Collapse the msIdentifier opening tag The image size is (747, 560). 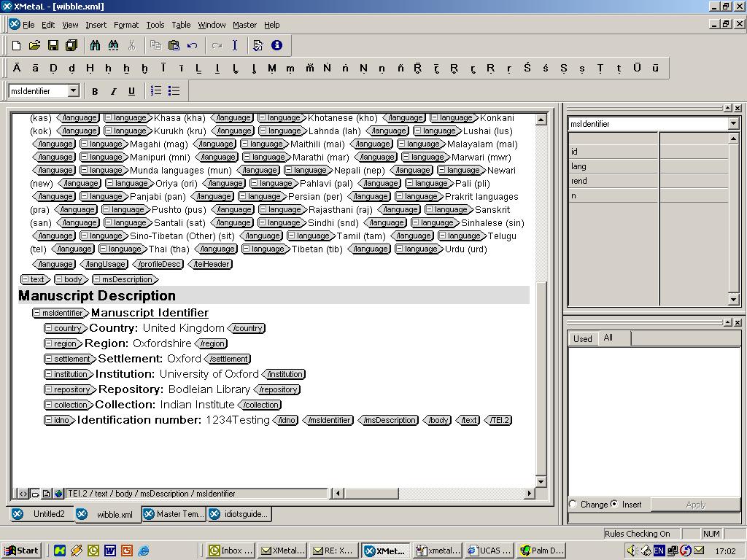36,313
